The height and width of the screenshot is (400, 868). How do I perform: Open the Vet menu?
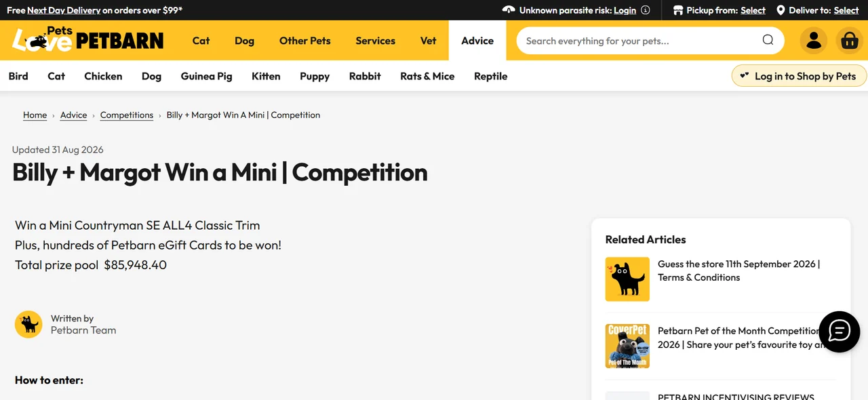[429, 41]
